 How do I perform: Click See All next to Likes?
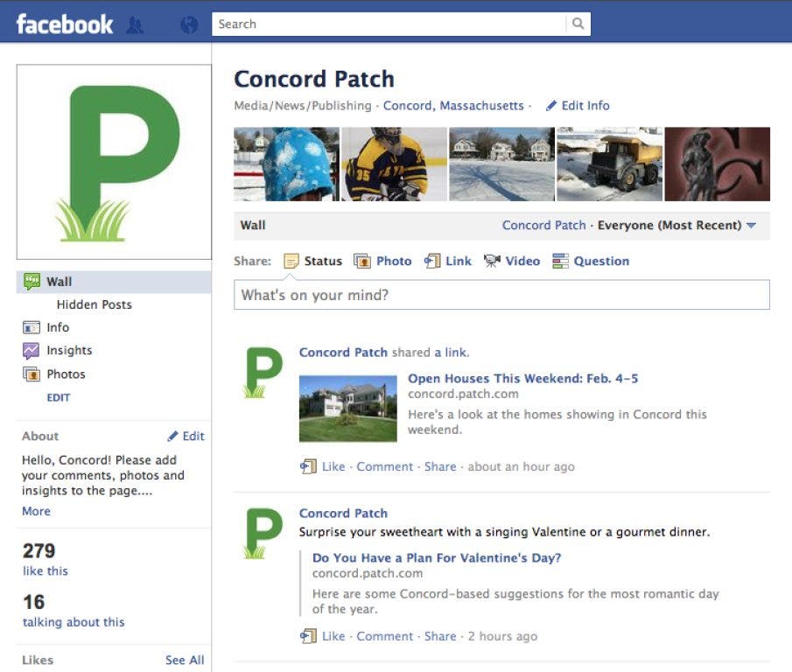click(x=184, y=660)
